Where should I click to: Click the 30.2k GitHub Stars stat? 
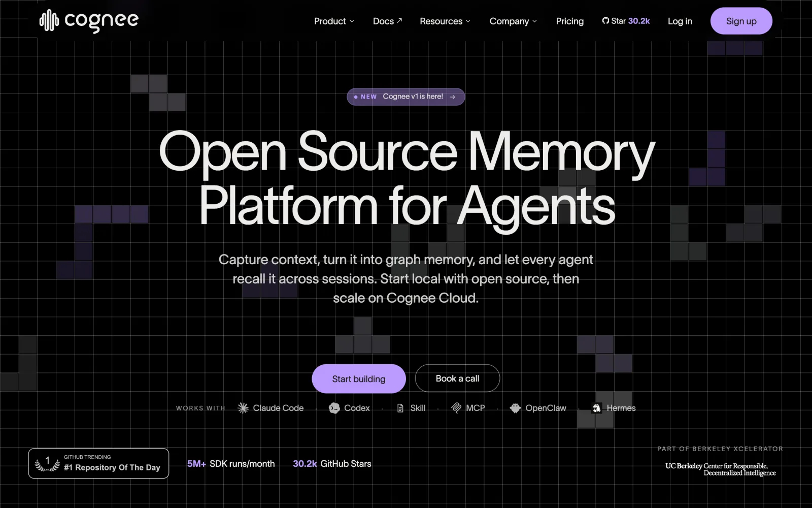click(x=332, y=464)
